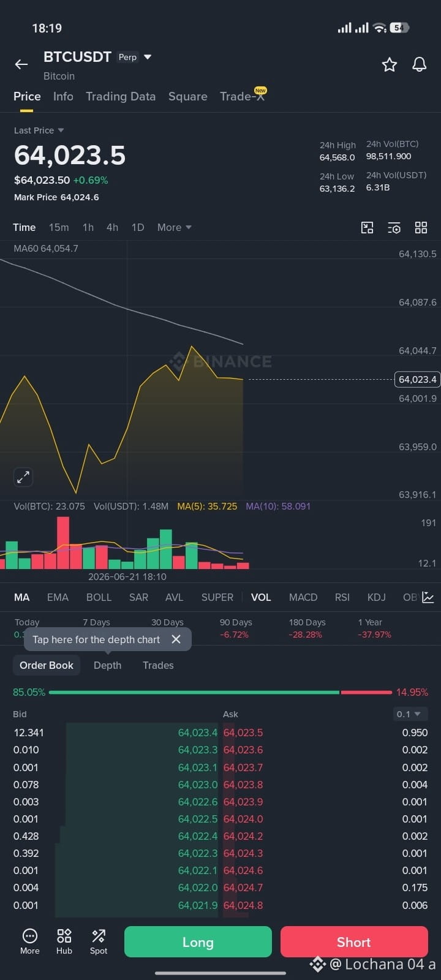This screenshot has width=441, height=980.
Task: Switch to the Info tab
Action: tap(63, 96)
